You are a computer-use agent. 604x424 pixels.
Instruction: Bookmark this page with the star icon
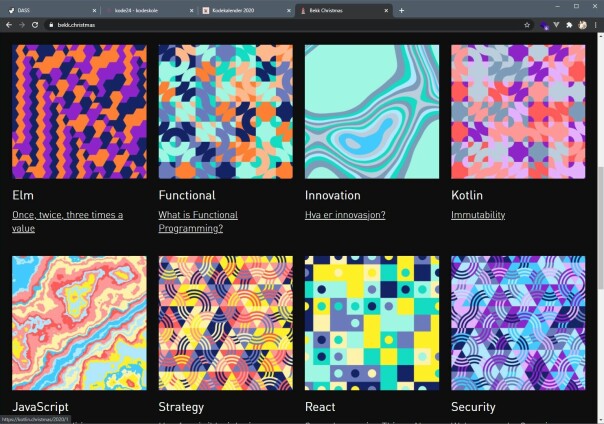pos(527,25)
